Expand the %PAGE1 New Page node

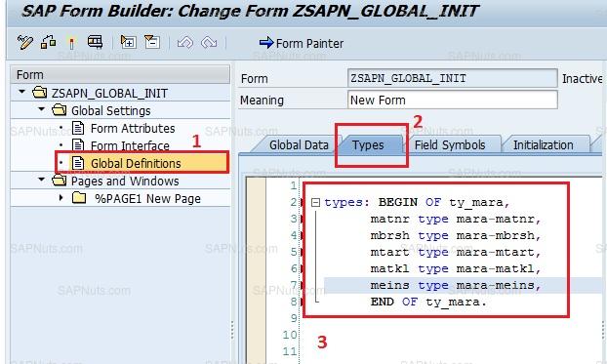[61, 197]
